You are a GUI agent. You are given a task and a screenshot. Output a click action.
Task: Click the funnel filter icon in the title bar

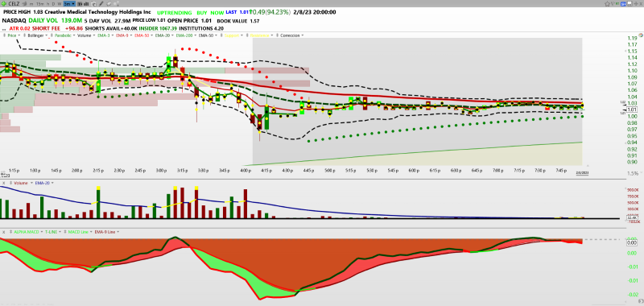613,4
